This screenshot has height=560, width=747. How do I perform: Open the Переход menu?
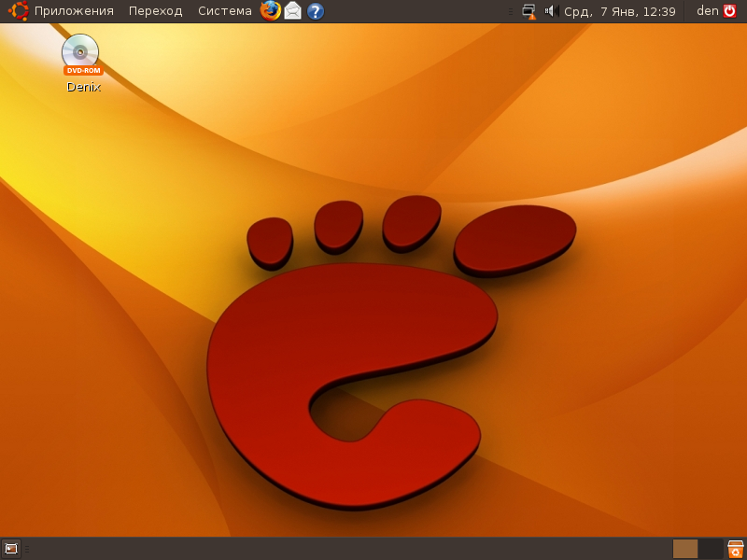click(x=155, y=11)
